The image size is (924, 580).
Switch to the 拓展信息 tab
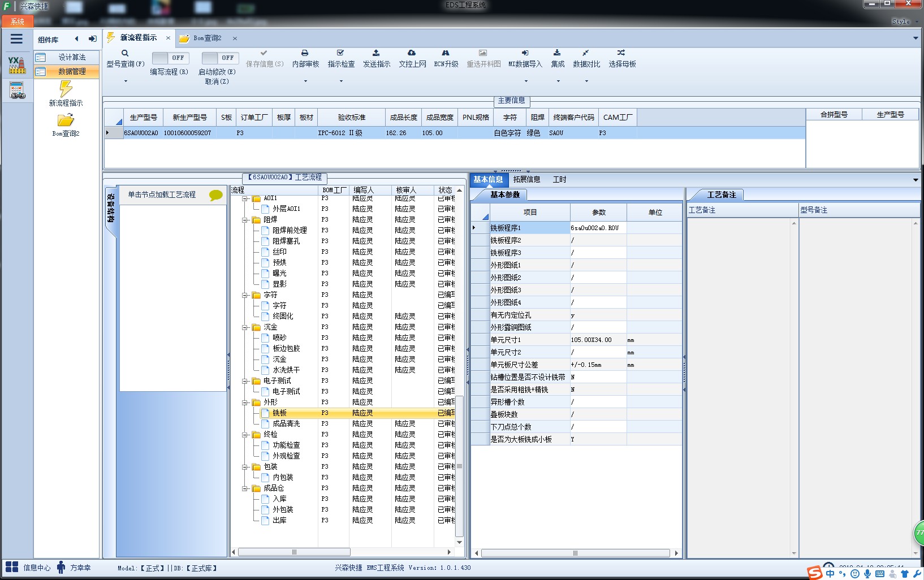[x=526, y=179]
